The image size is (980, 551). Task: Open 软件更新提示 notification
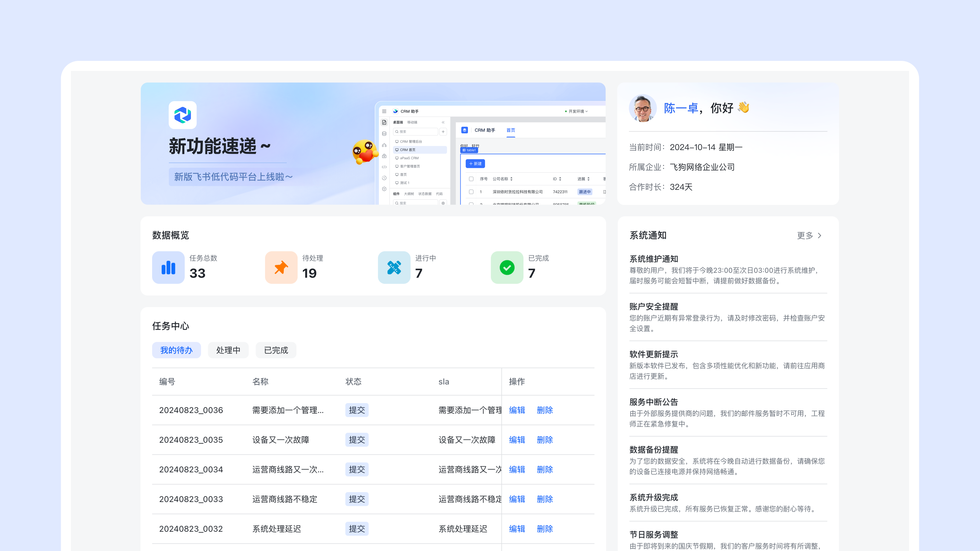click(x=728, y=365)
